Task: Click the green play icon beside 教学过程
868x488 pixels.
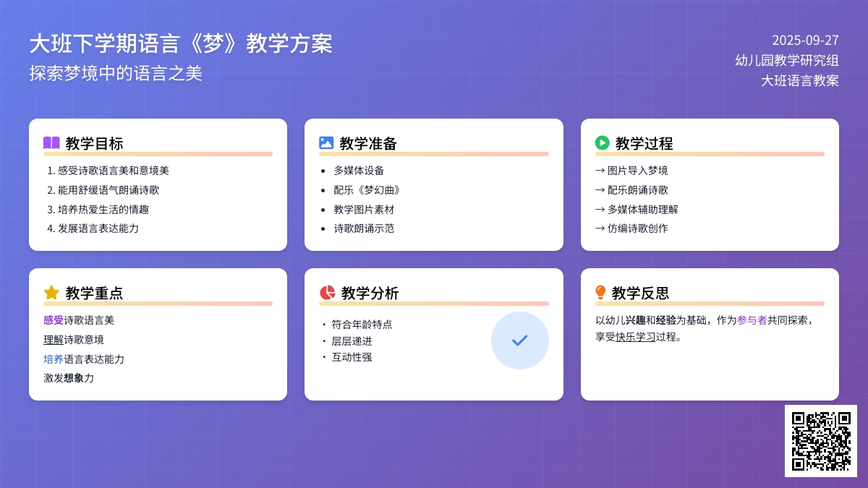Action: [x=602, y=143]
